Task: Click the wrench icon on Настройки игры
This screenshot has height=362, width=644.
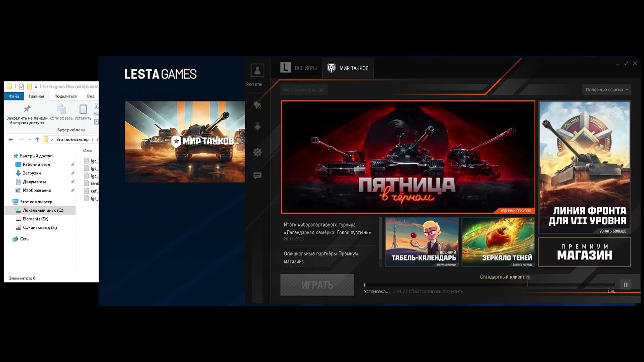Action: (321, 89)
